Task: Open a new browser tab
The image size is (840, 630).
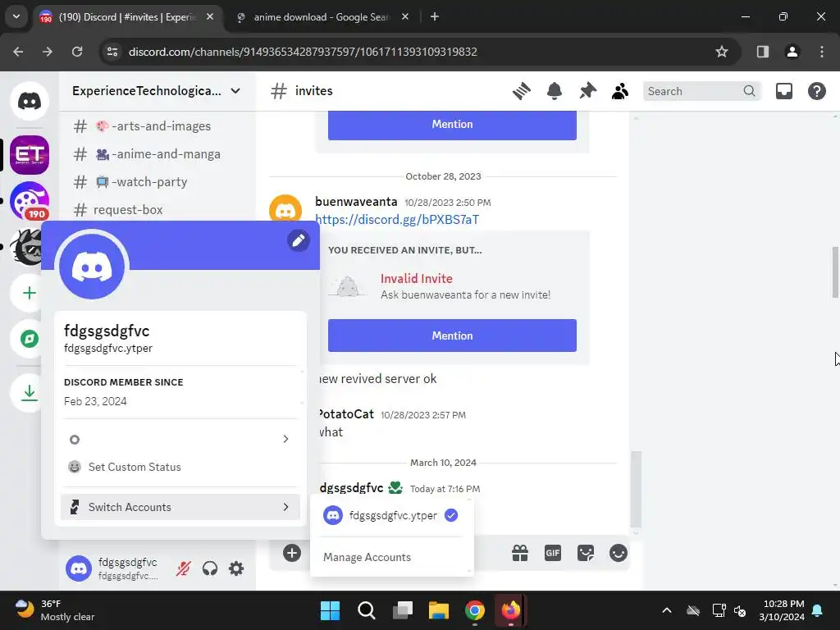Action: click(x=435, y=17)
